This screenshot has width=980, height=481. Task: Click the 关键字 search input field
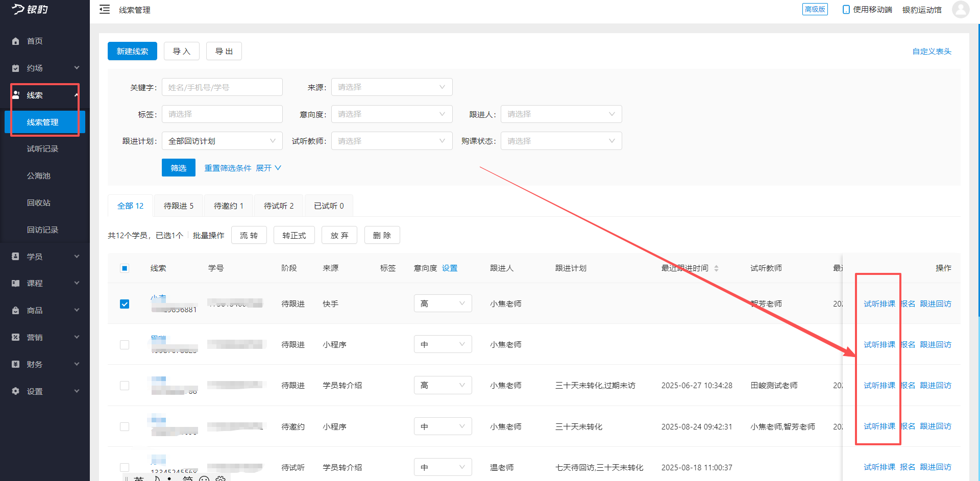pyautogui.click(x=222, y=87)
